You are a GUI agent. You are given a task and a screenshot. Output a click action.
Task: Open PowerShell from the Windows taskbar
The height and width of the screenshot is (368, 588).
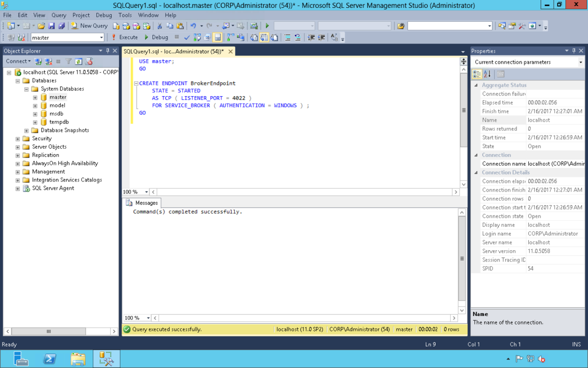click(49, 359)
